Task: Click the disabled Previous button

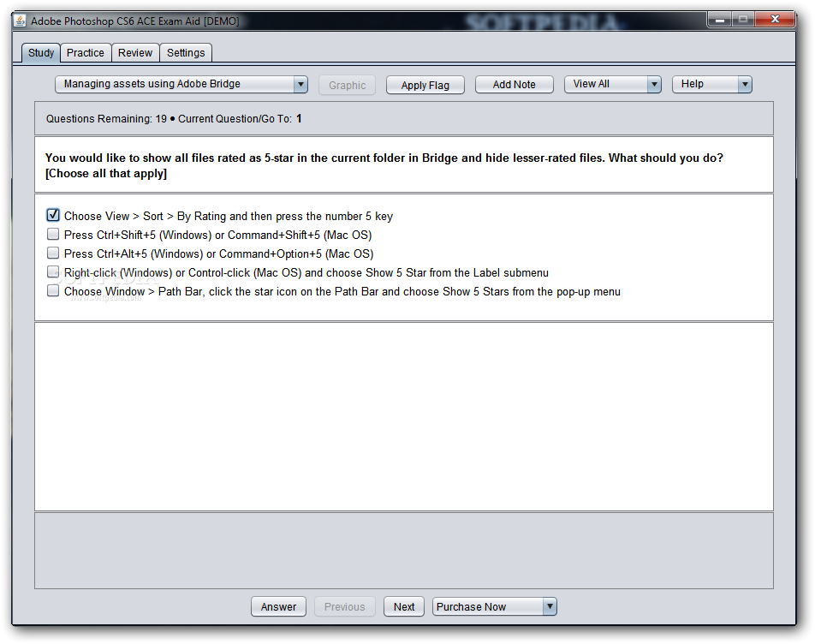Action: 345,606
